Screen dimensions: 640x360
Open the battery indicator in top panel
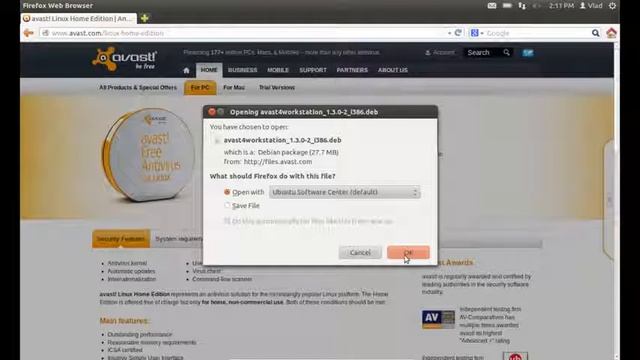[507, 6]
